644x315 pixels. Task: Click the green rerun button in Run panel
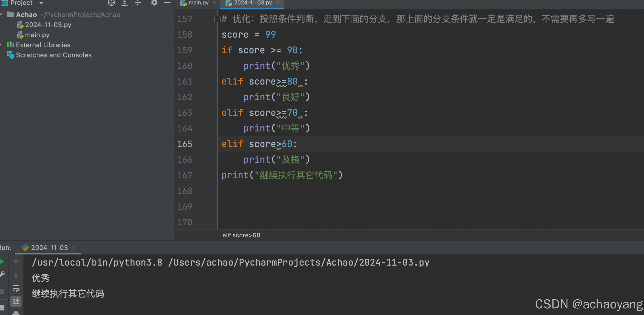pyautogui.click(x=2, y=262)
